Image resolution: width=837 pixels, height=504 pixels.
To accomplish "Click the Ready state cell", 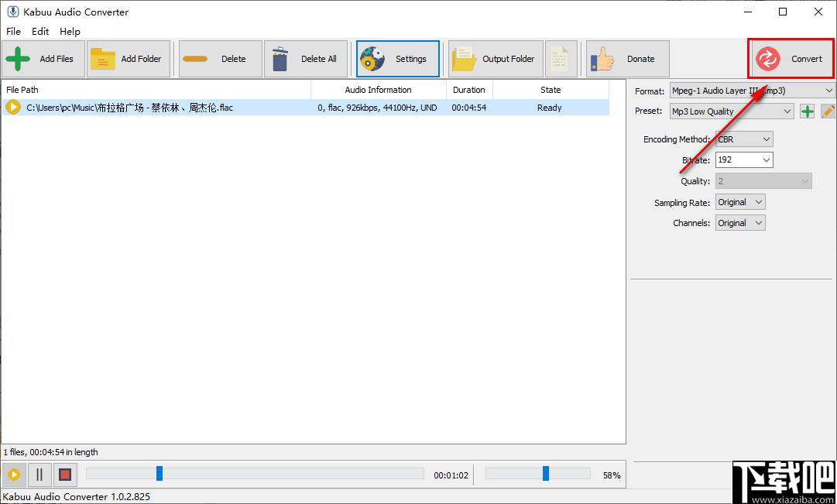I will [x=550, y=108].
